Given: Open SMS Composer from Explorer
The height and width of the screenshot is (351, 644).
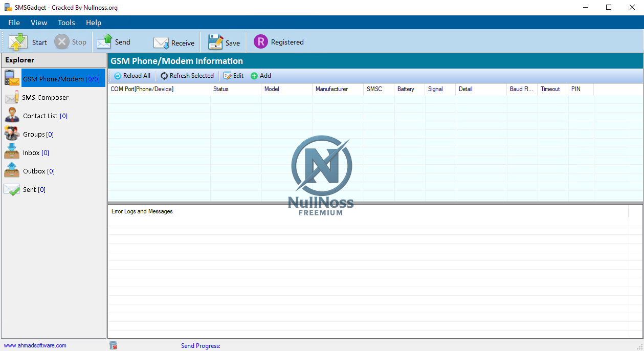Looking at the screenshot, I should (45, 97).
